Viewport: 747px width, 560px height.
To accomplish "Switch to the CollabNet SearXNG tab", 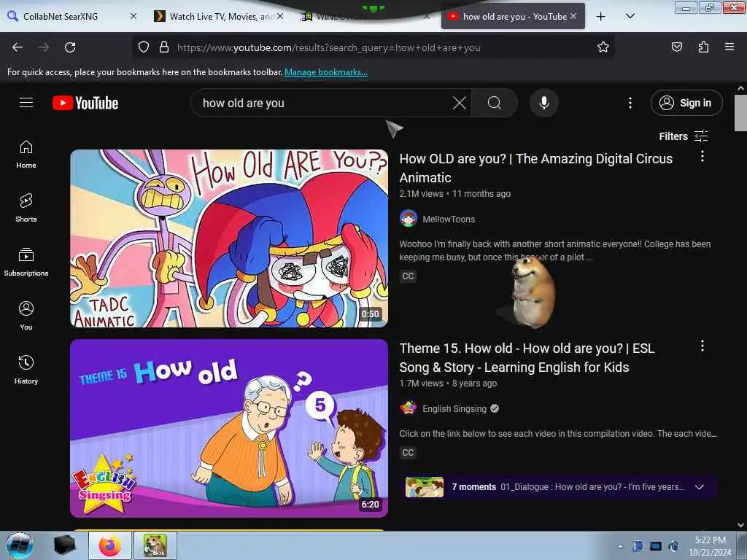I will pos(71,16).
